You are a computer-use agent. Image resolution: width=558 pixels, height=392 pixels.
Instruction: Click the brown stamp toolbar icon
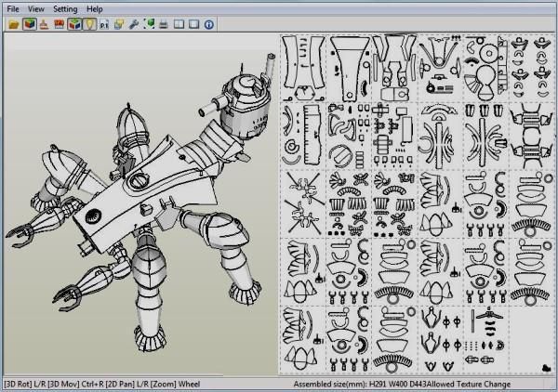tap(44, 24)
